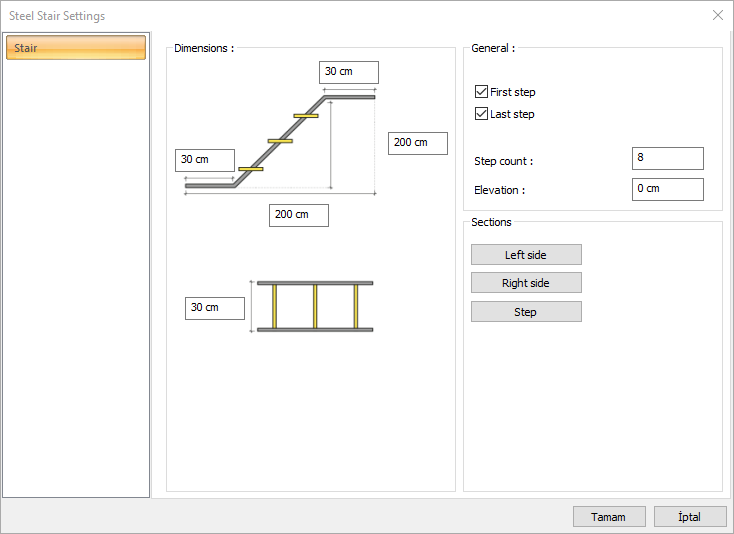Viewport: 734px width, 534px height.
Task: Open the Step section settings
Action: (x=526, y=312)
